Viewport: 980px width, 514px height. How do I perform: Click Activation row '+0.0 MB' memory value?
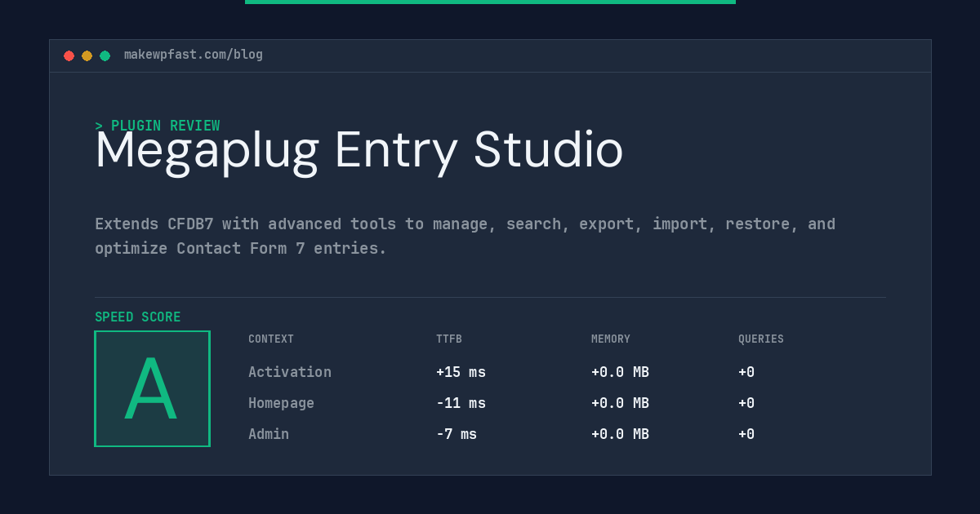620,372
